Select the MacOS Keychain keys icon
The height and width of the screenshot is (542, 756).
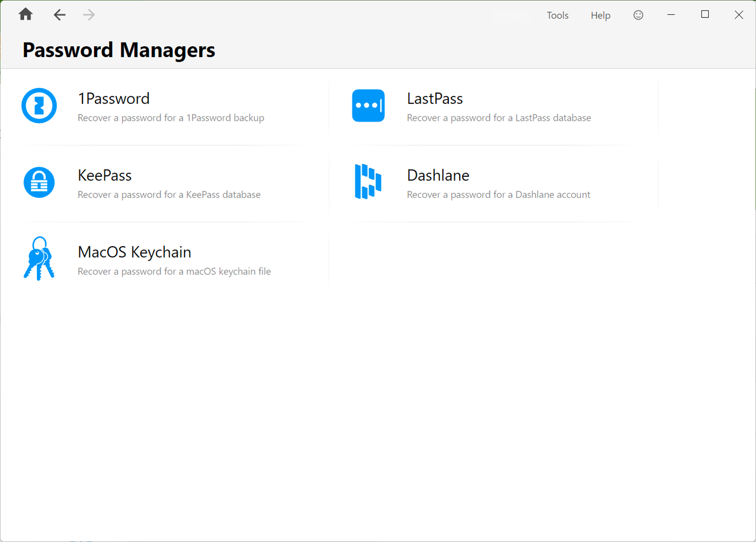39,258
